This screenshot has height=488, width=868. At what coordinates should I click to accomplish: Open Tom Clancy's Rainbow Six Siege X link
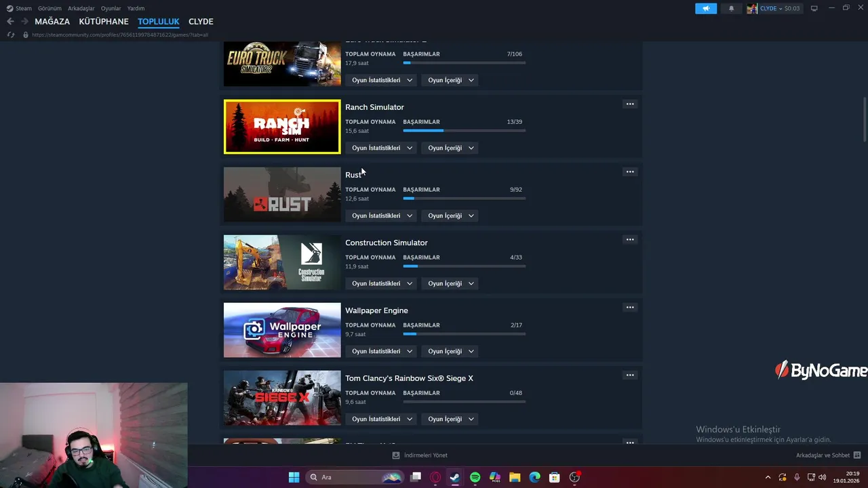(409, 378)
